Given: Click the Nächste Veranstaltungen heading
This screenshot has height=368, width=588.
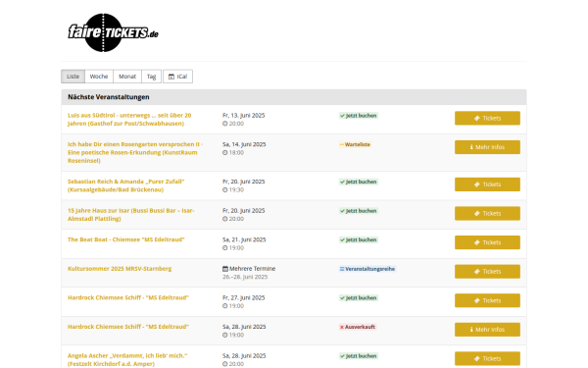Looking at the screenshot, I should click(109, 97).
